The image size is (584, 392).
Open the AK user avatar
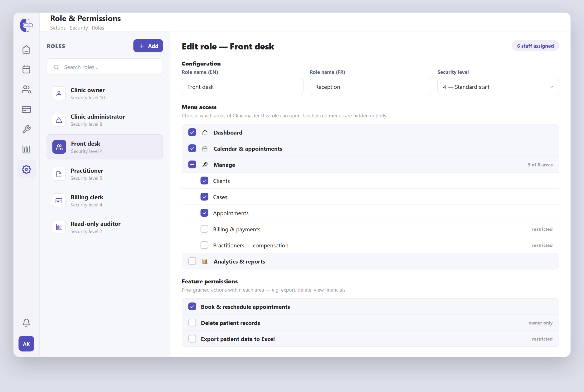26,344
